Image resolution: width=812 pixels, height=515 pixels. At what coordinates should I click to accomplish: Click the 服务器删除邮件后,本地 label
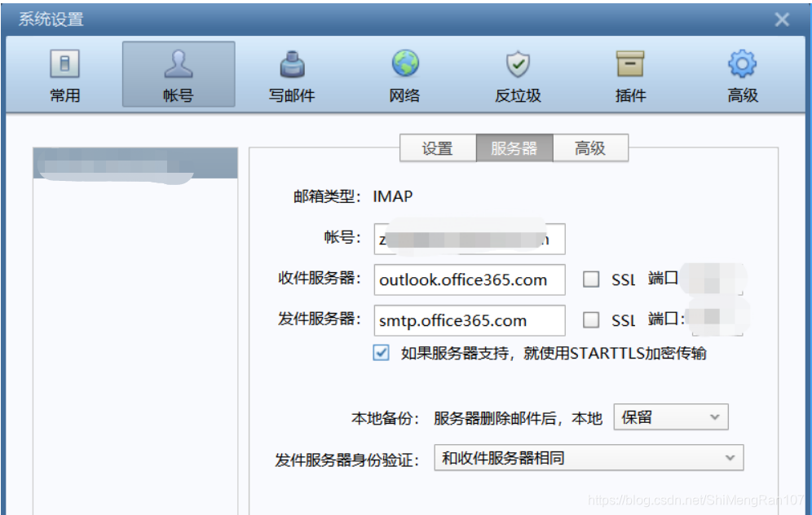(518, 418)
